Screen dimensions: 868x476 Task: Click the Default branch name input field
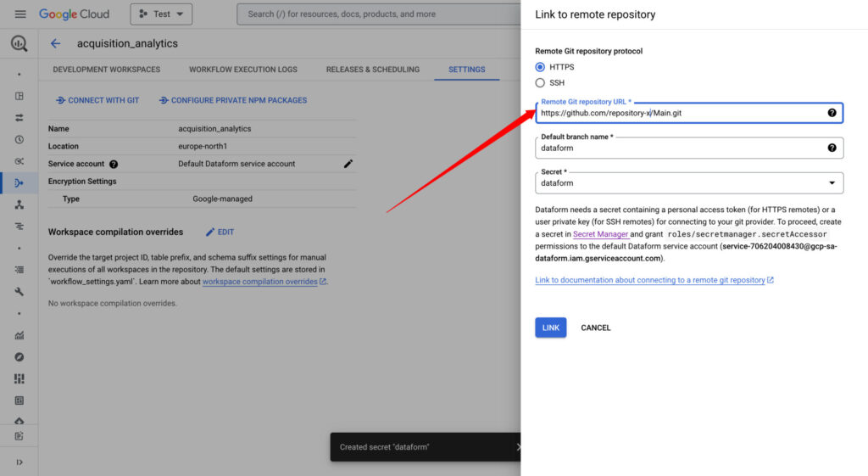point(678,148)
